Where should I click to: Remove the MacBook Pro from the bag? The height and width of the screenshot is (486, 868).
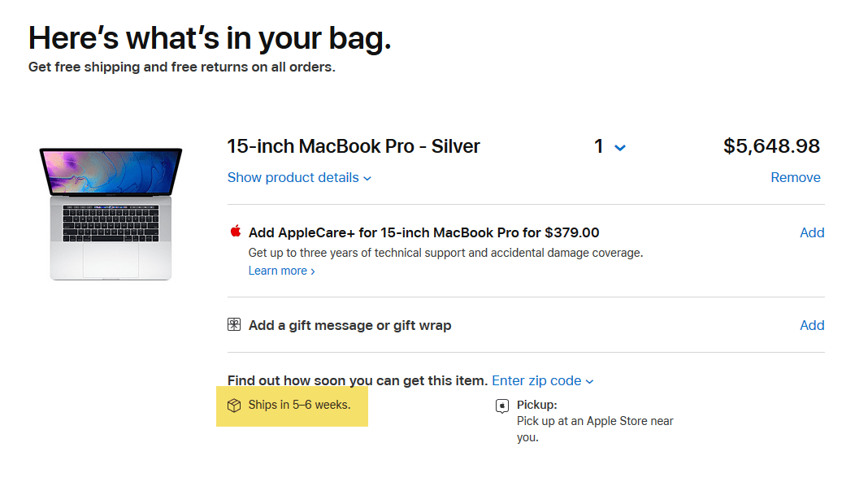[x=795, y=177]
